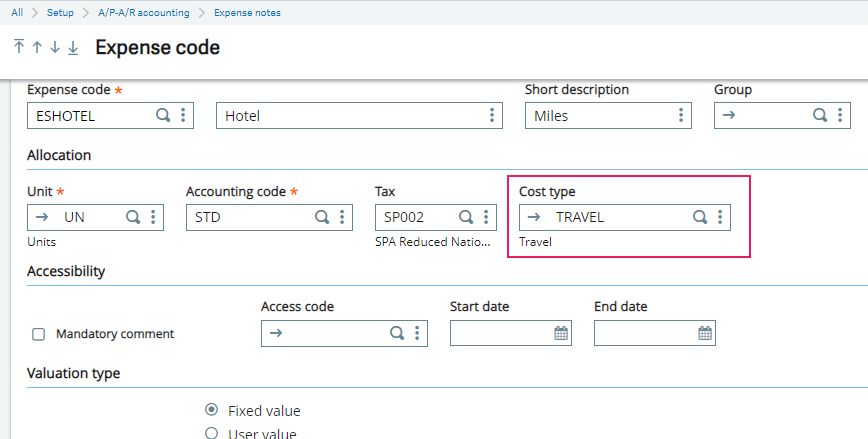This screenshot has height=439, width=868.
Task: Choose User value radio option
Action: pos(211,433)
